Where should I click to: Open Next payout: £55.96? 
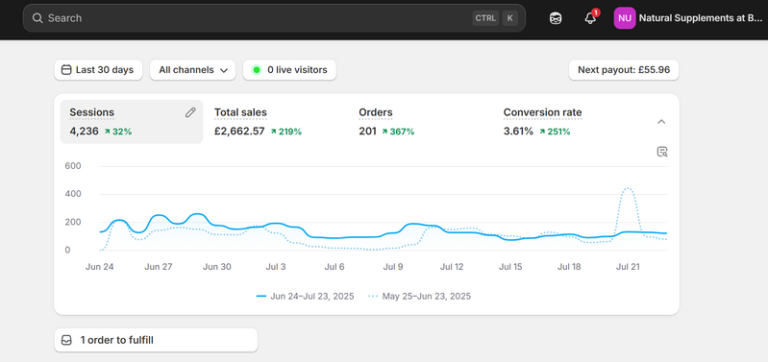[624, 70]
